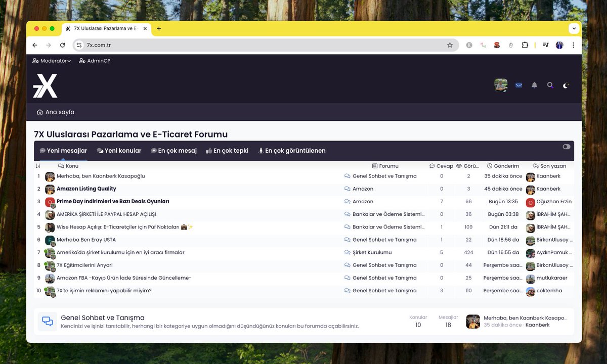The width and height of the screenshot is (607, 364).
Task: Sort by the Konu column header
Action: pyautogui.click(x=68, y=166)
